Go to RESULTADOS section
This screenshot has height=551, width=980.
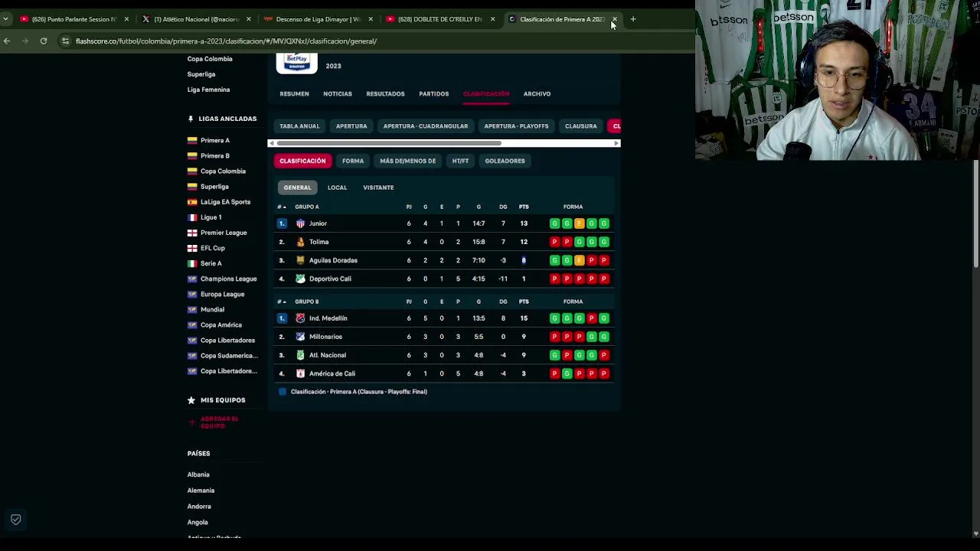(x=385, y=93)
